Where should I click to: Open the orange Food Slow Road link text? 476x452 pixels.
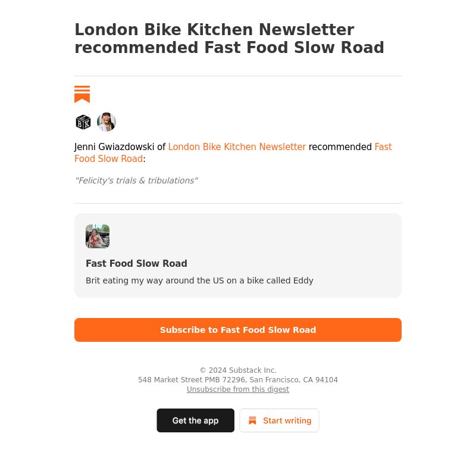[108, 158]
